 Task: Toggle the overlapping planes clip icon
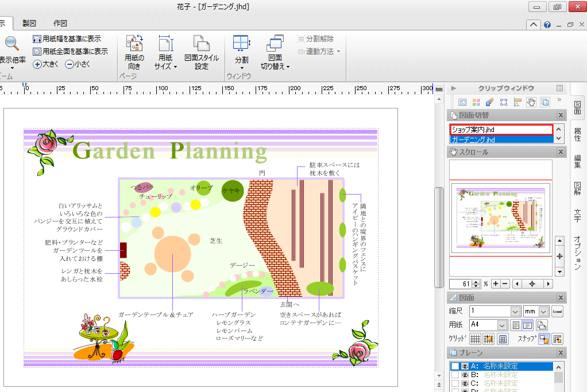[x=545, y=102]
